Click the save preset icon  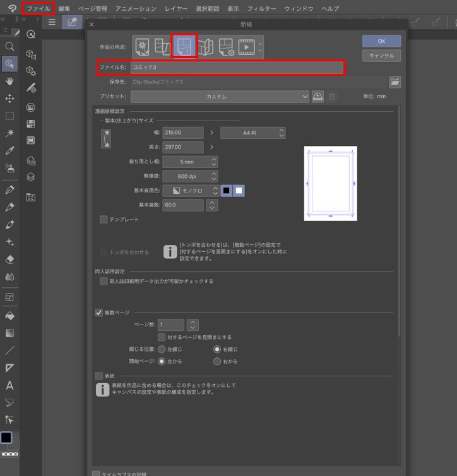click(x=318, y=97)
